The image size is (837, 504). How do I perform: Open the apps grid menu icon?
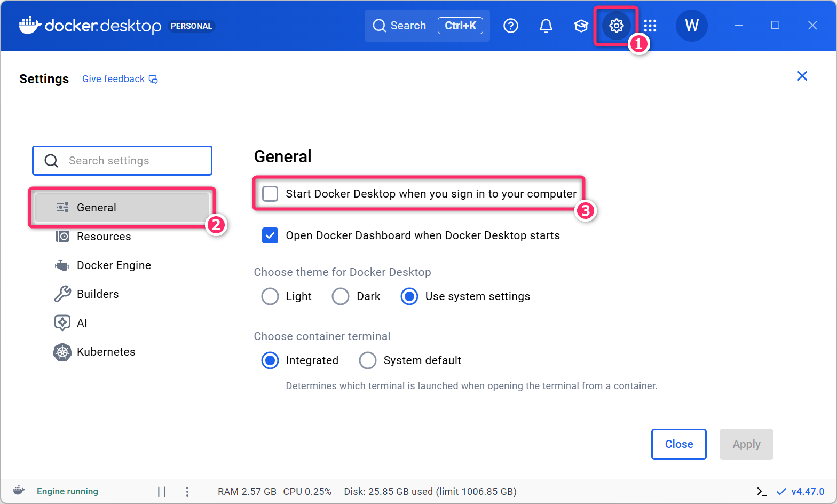click(650, 26)
